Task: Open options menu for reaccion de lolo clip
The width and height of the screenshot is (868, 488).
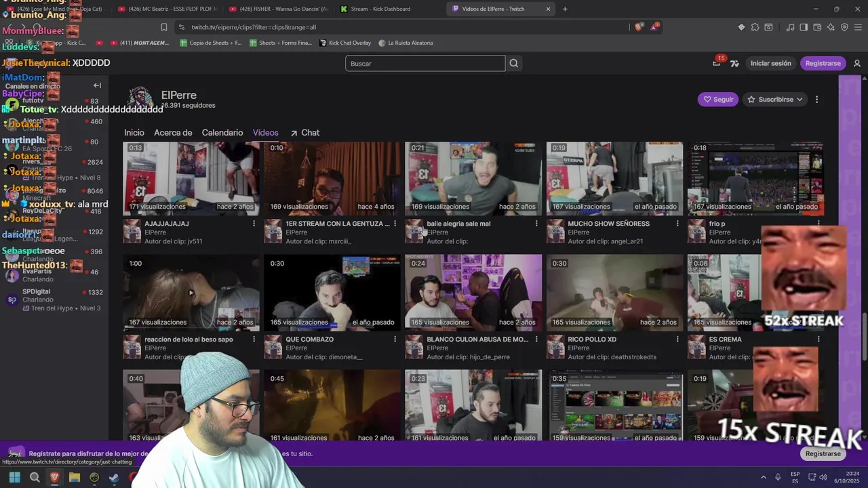Action: [x=254, y=339]
